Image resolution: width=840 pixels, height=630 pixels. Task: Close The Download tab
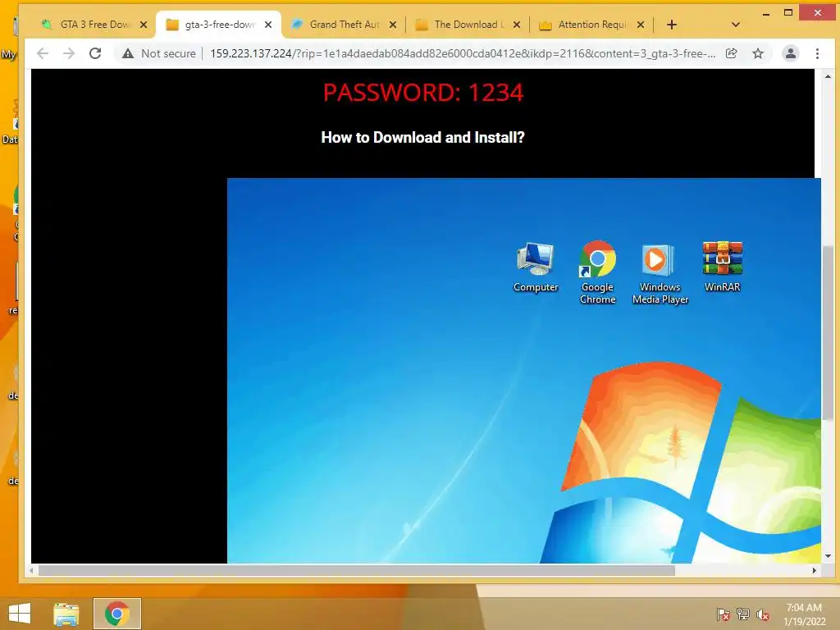point(517,25)
